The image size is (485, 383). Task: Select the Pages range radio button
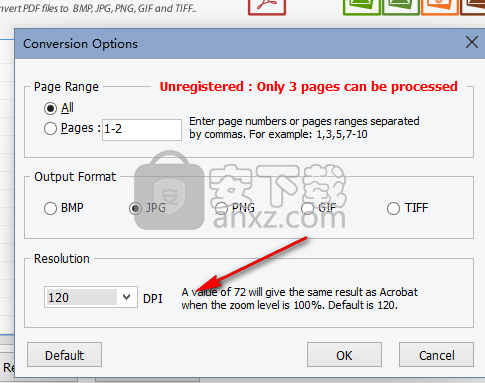50,128
